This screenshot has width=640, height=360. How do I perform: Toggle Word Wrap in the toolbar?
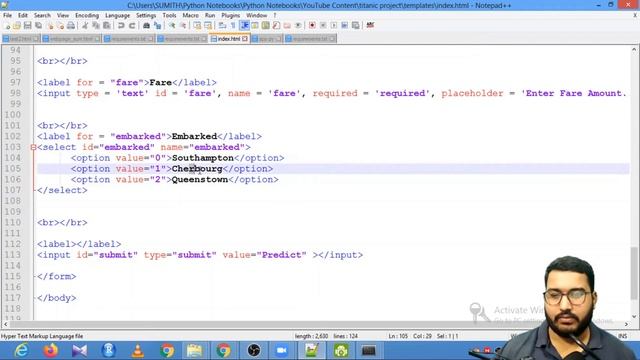click(222, 26)
